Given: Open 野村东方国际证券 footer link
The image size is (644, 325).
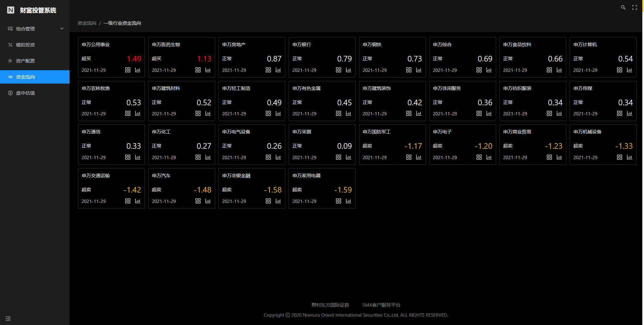Looking at the screenshot, I should (x=330, y=305).
